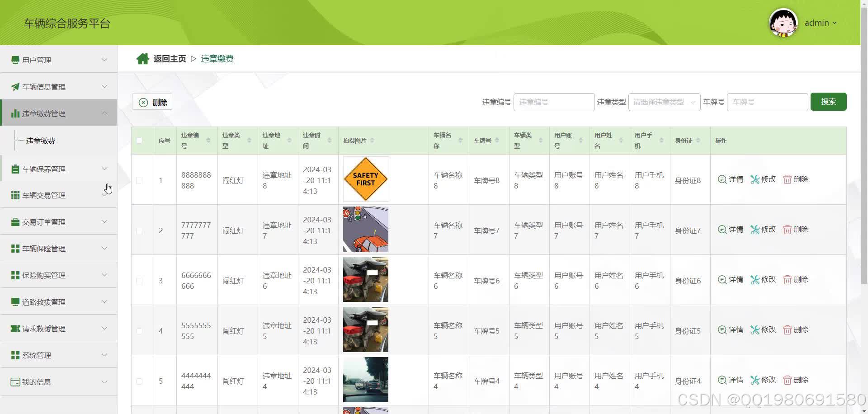Image resolution: width=868 pixels, height=414 pixels.
Task: Expand 用户管理 with its chevron
Action: [x=104, y=60]
